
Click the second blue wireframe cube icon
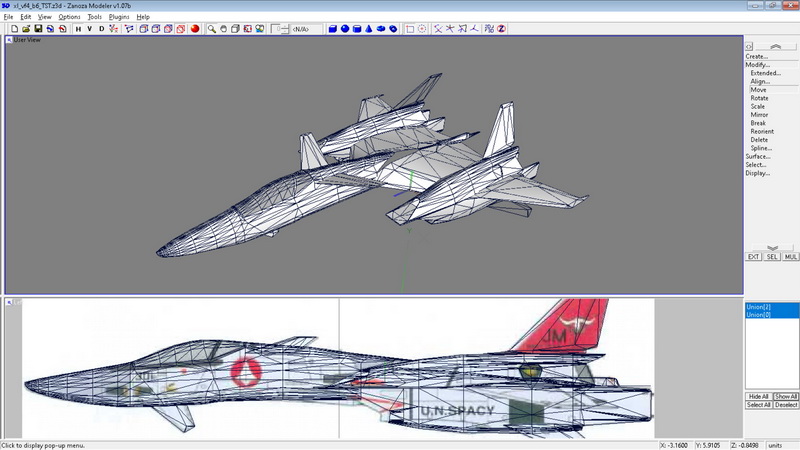[x=156, y=29]
